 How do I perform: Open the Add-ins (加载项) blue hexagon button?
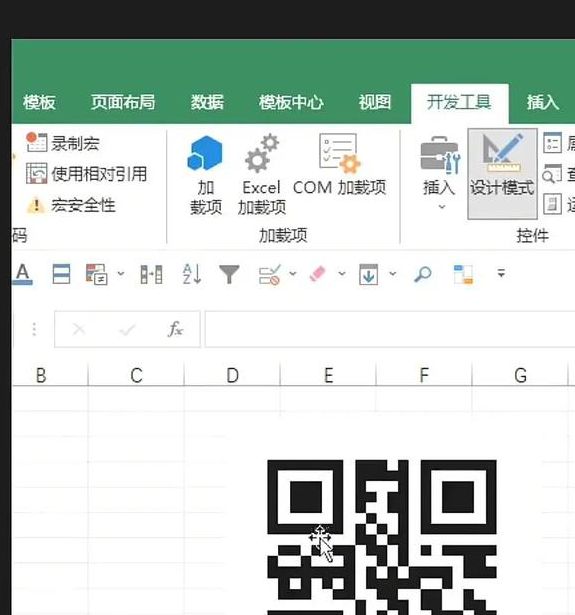pos(205,175)
